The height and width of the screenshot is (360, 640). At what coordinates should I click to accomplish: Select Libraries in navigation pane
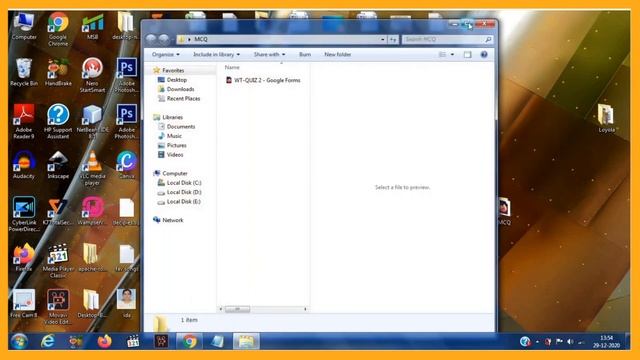pos(172,117)
